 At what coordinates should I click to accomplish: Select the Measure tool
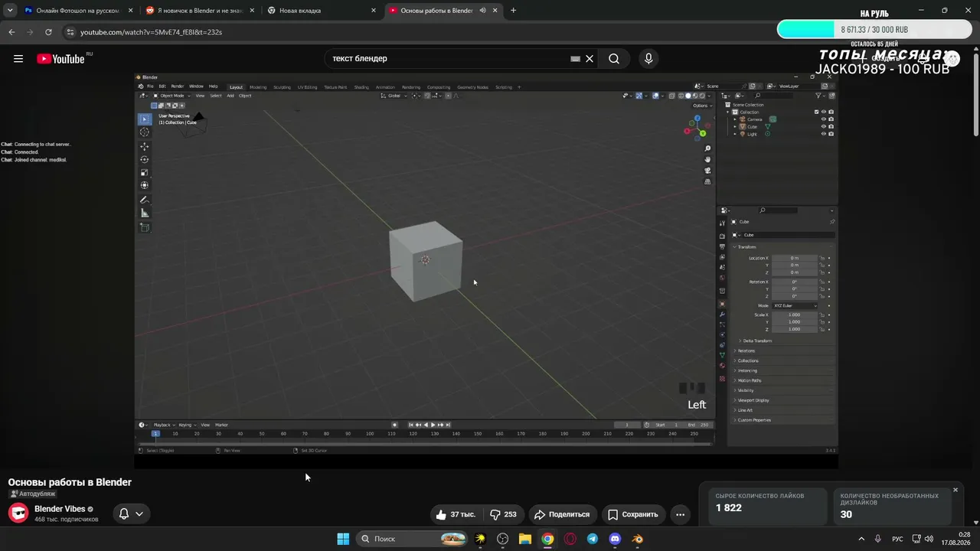[x=144, y=213]
